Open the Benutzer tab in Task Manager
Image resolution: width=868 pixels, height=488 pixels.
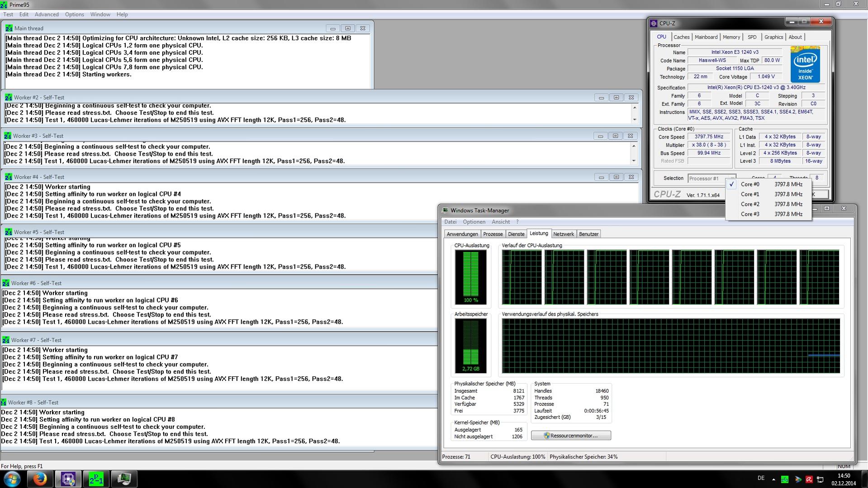(588, 234)
